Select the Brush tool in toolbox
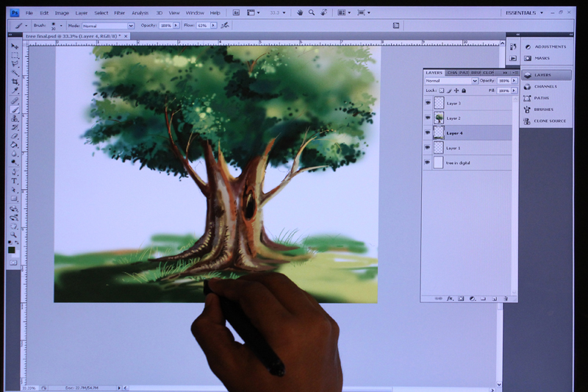Image resolution: width=588 pixels, height=392 pixels. click(14, 110)
